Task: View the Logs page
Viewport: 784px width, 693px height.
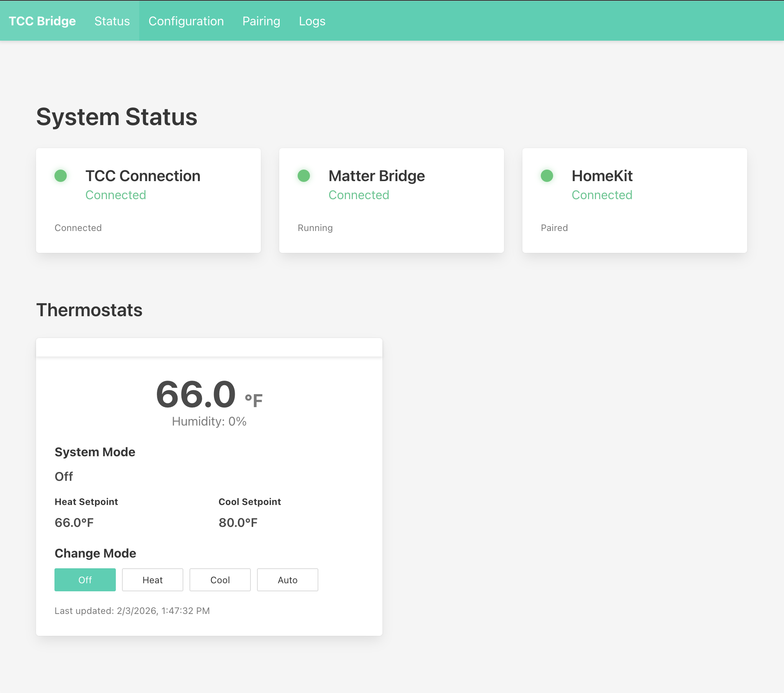Action: coord(312,21)
